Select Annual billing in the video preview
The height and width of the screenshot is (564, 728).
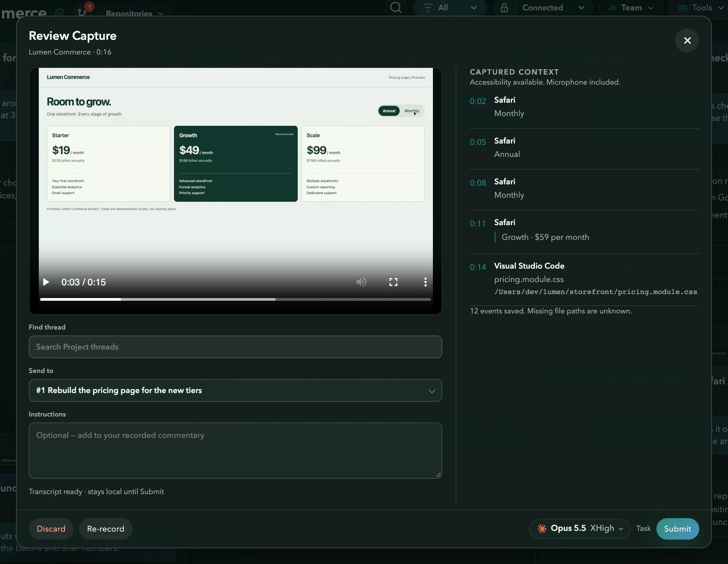[389, 111]
